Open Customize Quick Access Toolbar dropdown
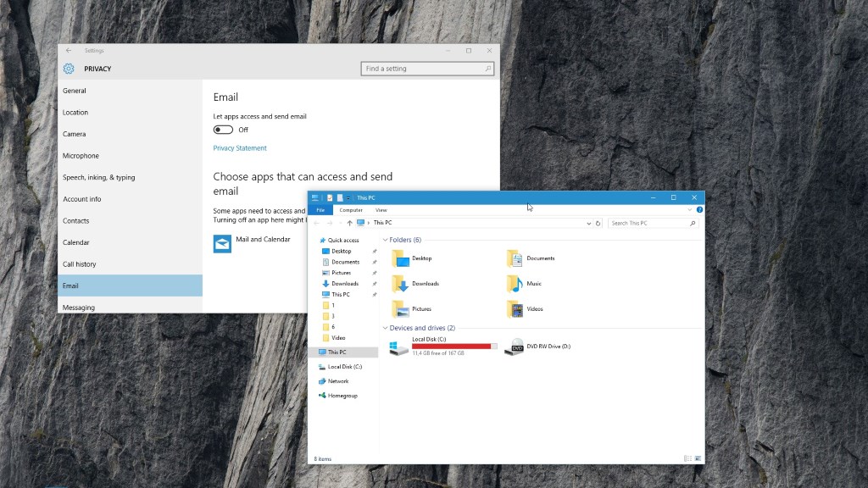868x488 pixels. click(348, 197)
